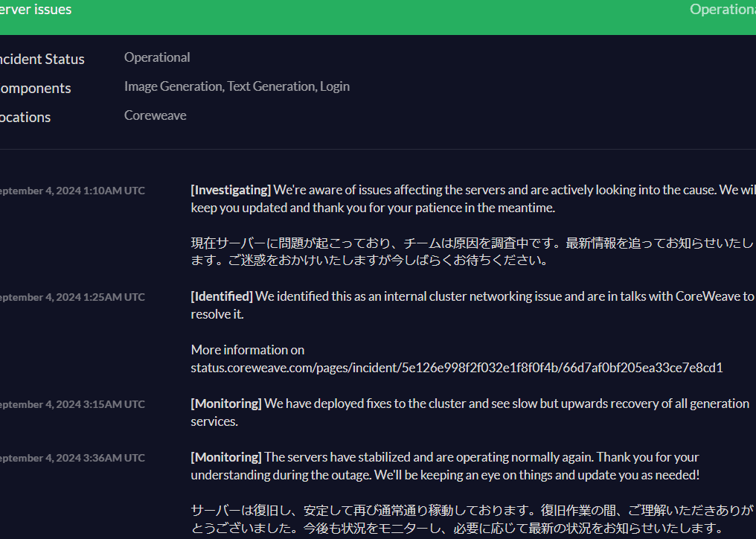The height and width of the screenshot is (539, 756).
Task: Click the 1:25AM UTC timestamp
Action: 72,297
